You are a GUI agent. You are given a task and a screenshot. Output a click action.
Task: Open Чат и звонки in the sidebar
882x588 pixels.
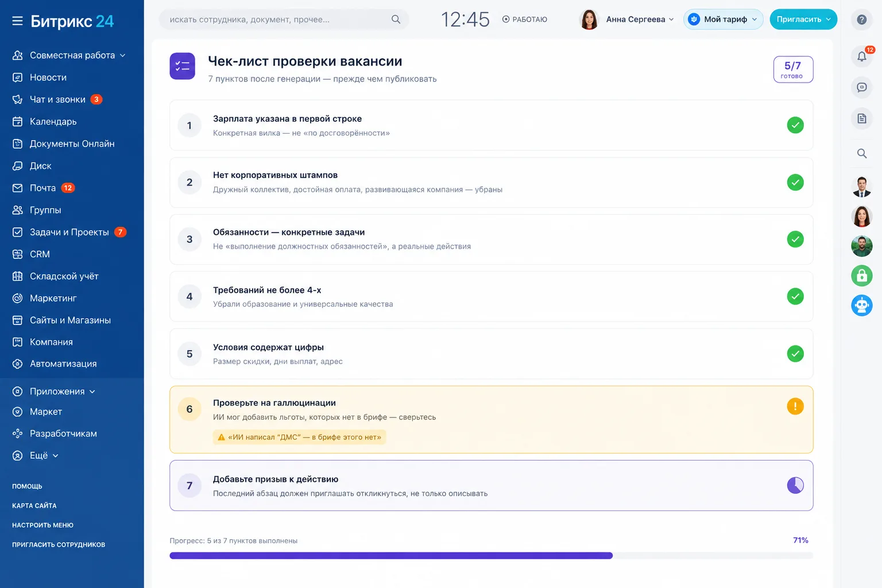[x=57, y=99]
